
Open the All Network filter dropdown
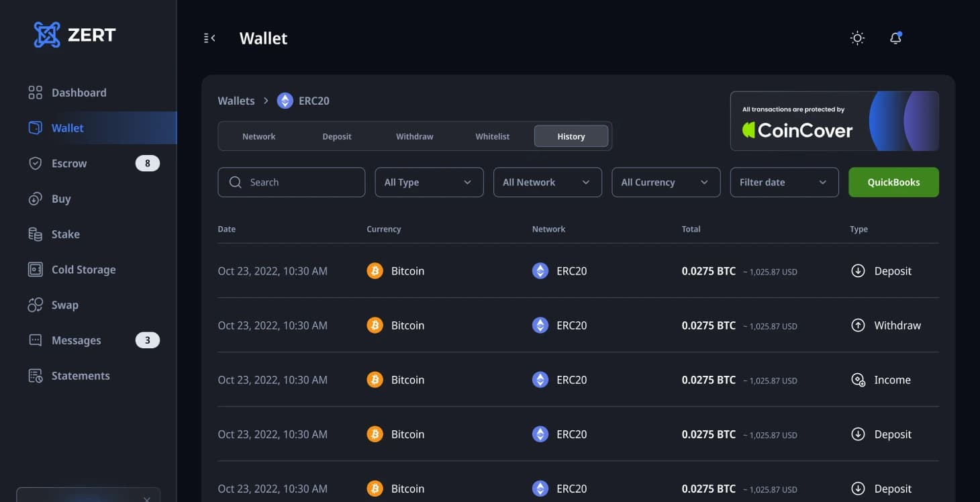point(547,182)
